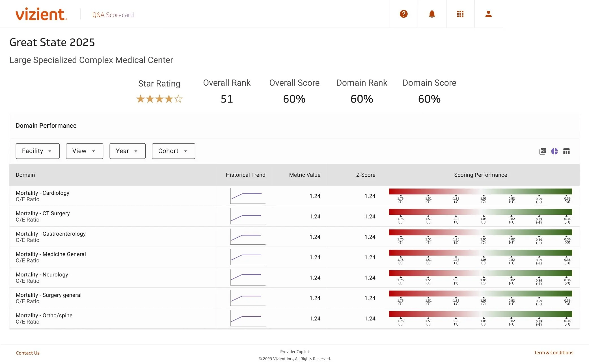Switch to pie chart view
Image resolution: width=589 pixels, height=364 pixels.
pos(555,151)
